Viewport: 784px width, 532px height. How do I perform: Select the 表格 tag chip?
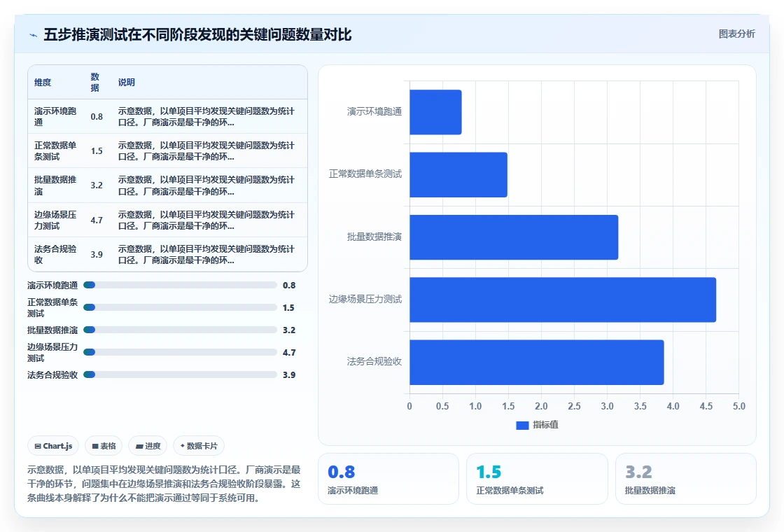[x=104, y=446]
